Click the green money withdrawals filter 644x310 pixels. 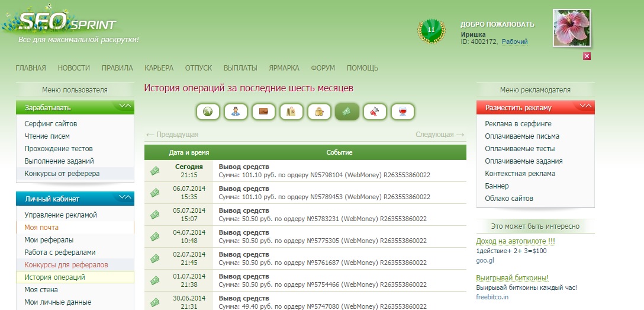(347, 111)
